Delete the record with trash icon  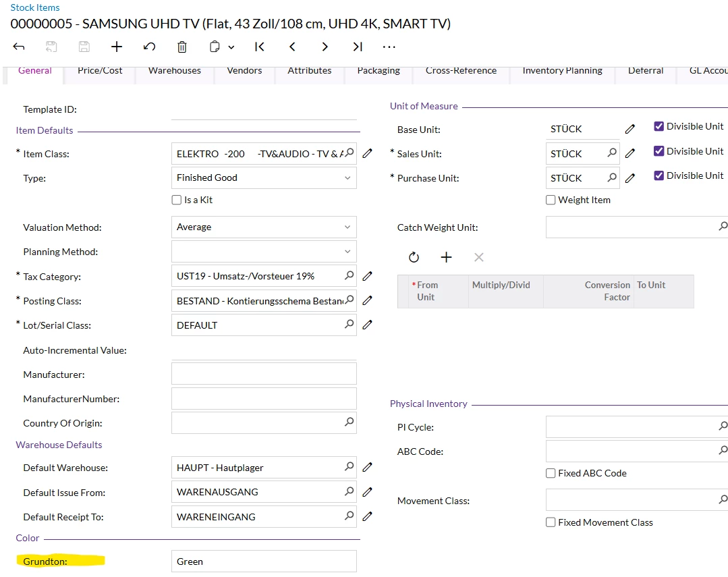click(182, 47)
